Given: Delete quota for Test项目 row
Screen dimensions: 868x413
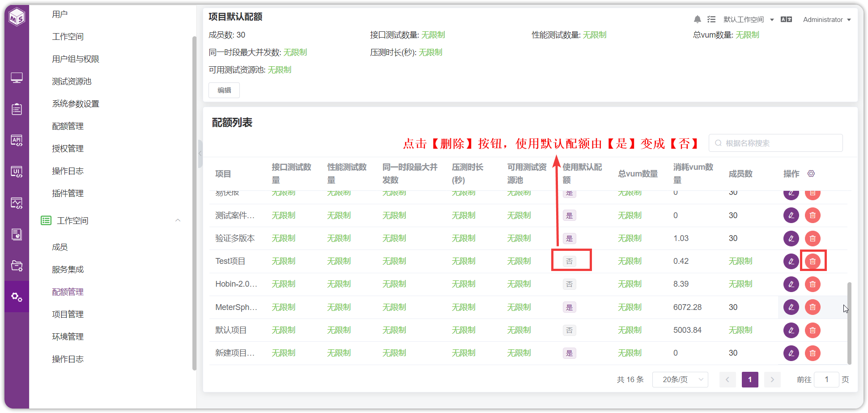Looking at the screenshot, I should (813, 261).
